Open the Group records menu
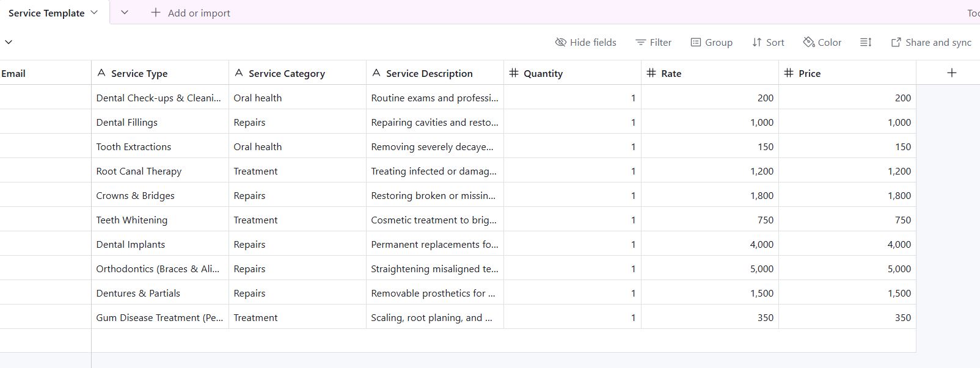Screen dimensions: 980x368 tap(711, 42)
